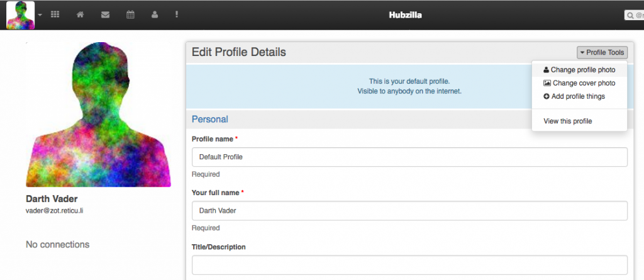Open the calendar events icon
This screenshot has width=644, height=280.
(130, 14)
